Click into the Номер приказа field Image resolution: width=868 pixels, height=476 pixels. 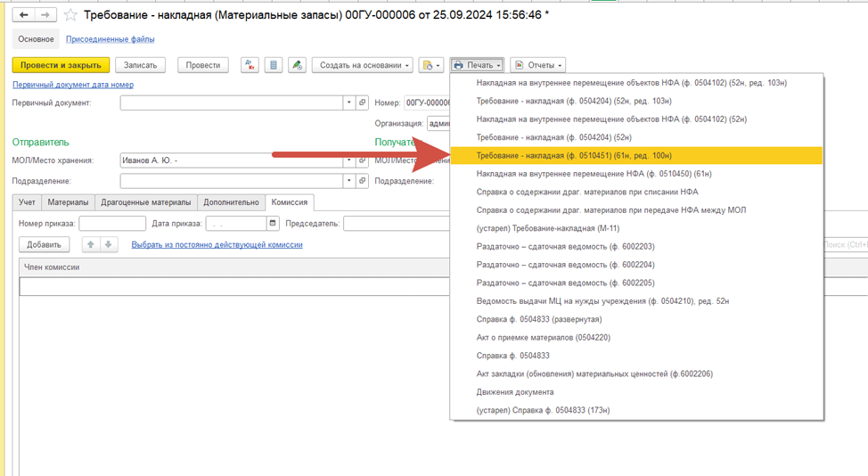pyautogui.click(x=112, y=224)
